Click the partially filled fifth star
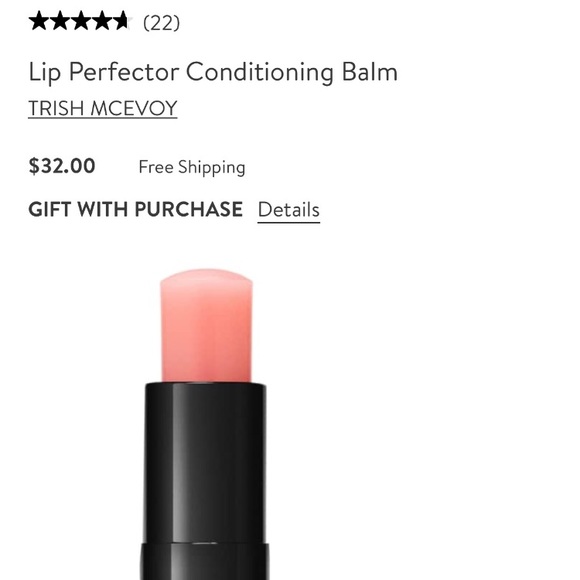Image resolution: width=580 pixels, height=580 pixels. tap(123, 21)
